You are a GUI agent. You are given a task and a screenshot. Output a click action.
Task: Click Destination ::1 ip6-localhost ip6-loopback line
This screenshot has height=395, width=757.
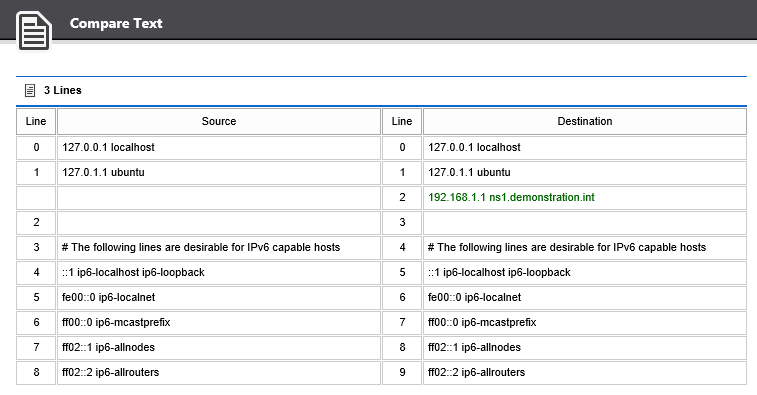(585, 272)
